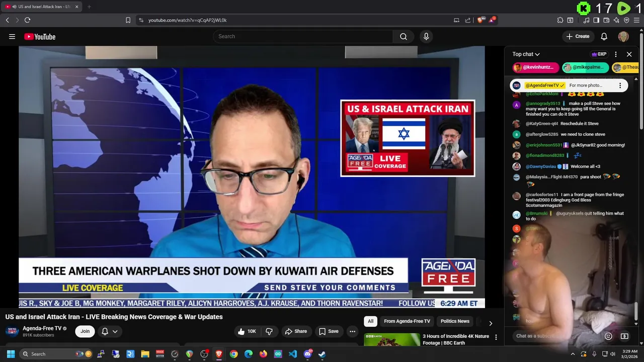Click @annogrady3513 username in chat

543,104
